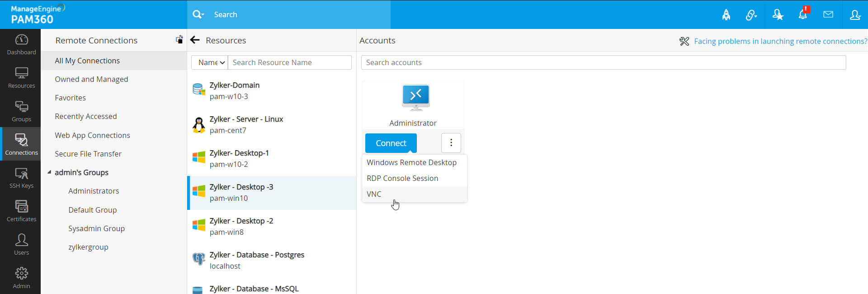Go to Resources in left sidebar
Viewport: 868px width, 294px height.
tap(21, 78)
